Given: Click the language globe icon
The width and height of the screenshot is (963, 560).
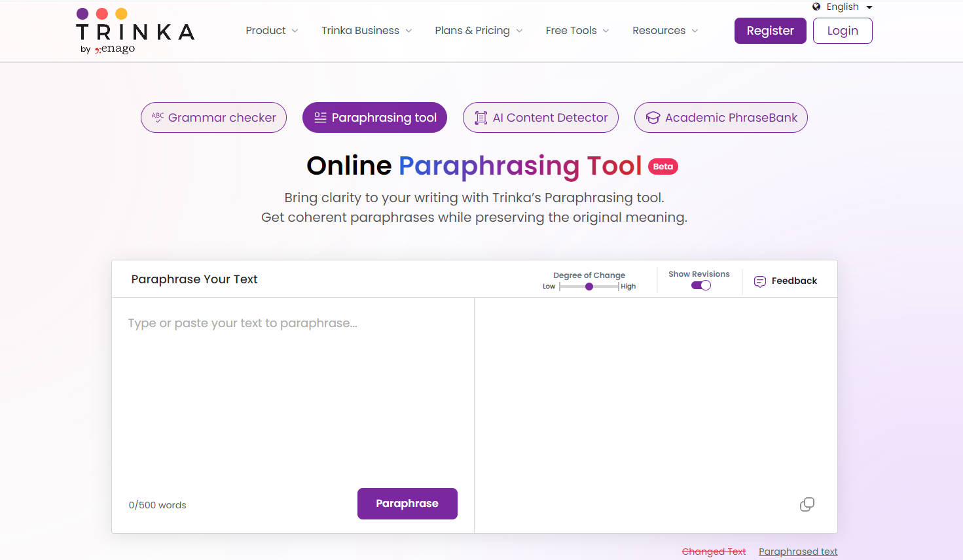Looking at the screenshot, I should click(816, 7).
